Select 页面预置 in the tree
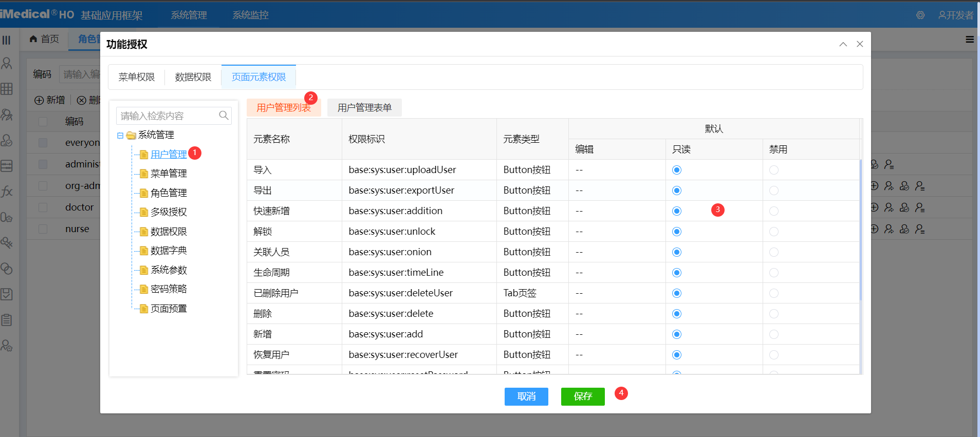This screenshot has height=437, width=980. point(169,309)
